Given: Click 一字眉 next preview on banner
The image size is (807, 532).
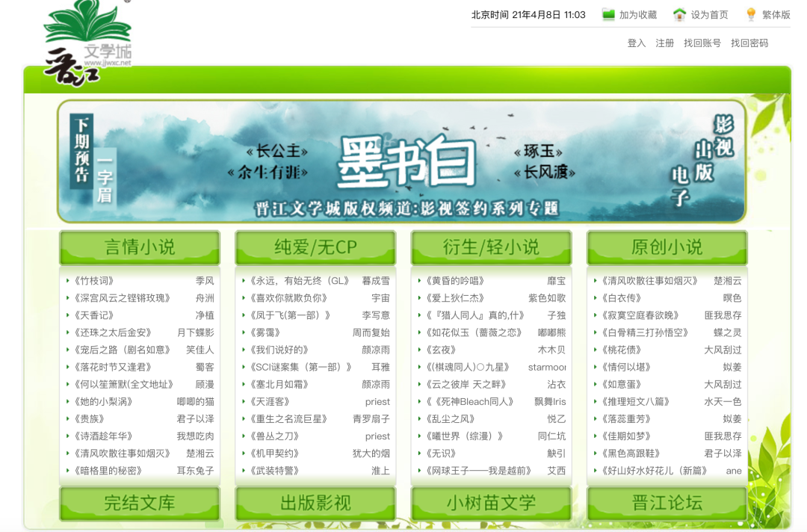Looking at the screenshot, I should 105,179.
